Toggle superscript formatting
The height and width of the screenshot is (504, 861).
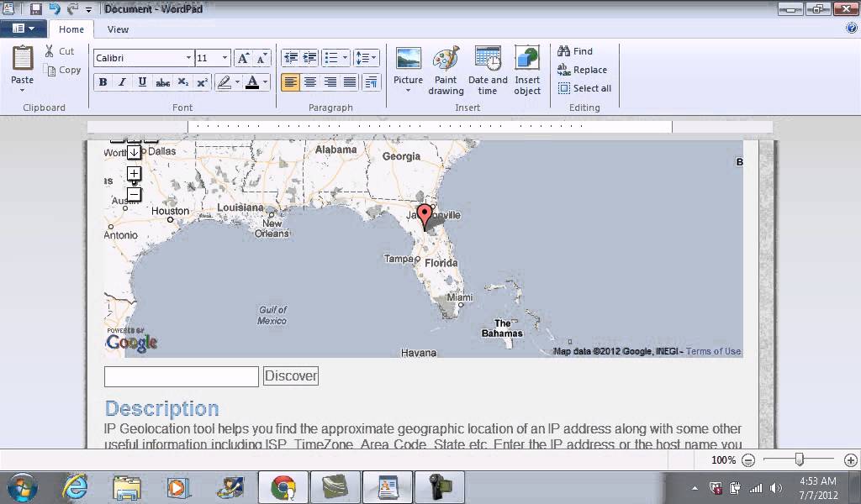[x=202, y=82]
